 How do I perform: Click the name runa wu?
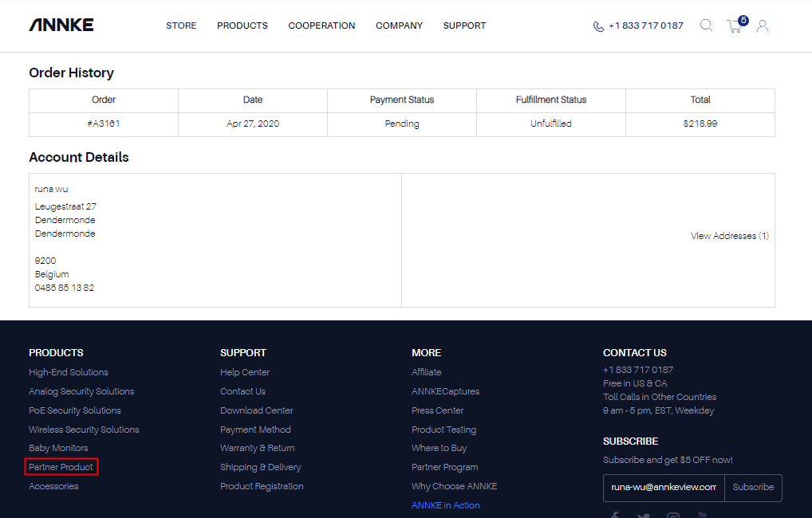point(51,189)
